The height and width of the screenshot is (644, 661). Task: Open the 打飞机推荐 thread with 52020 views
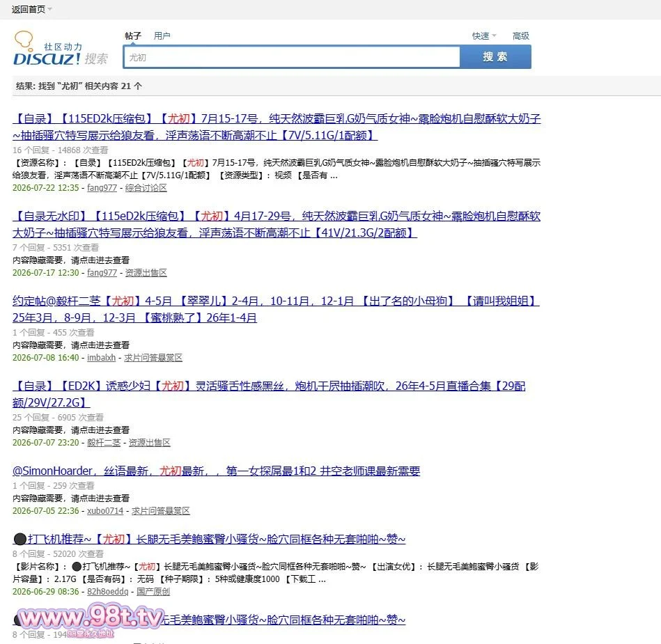209,539
